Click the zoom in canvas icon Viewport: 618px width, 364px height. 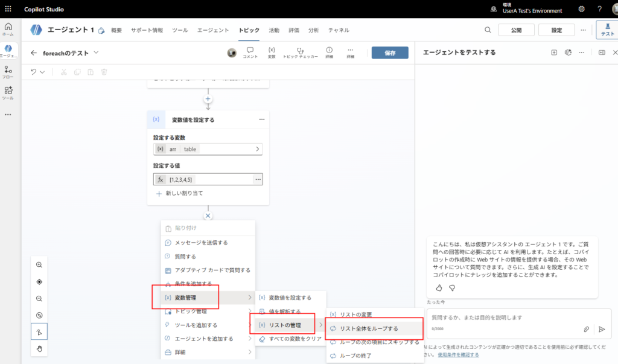39,265
